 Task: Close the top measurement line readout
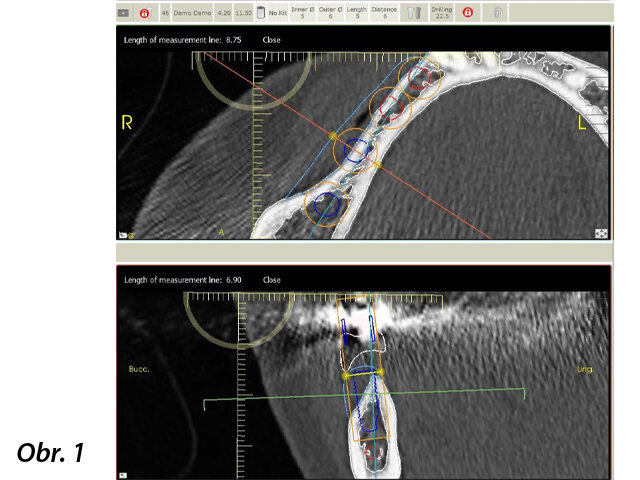click(x=271, y=40)
